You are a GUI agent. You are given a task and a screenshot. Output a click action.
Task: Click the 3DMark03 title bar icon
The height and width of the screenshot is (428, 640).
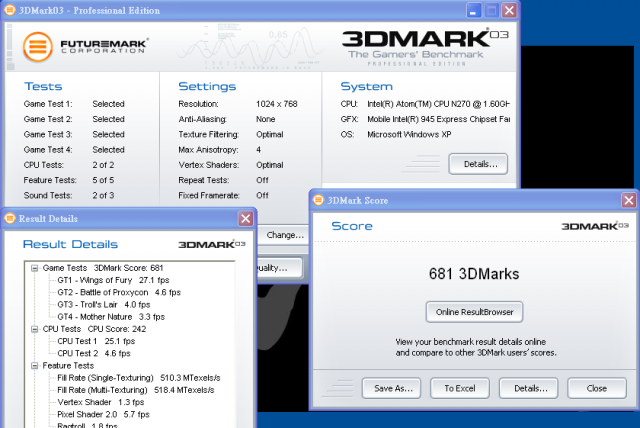coord(10,10)
